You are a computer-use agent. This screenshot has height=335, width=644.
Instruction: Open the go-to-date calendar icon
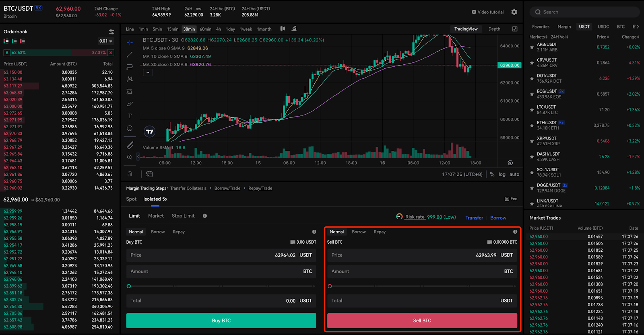[149, 174]
